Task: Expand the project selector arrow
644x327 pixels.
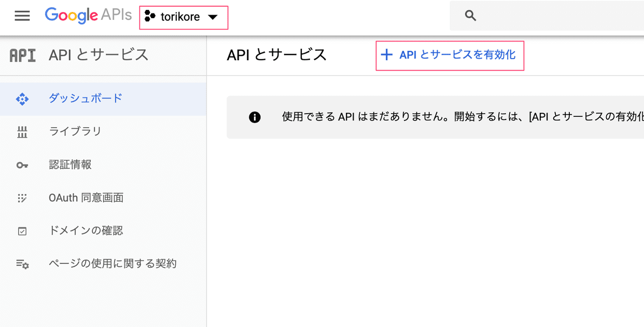Action: [x=214, y=16]
